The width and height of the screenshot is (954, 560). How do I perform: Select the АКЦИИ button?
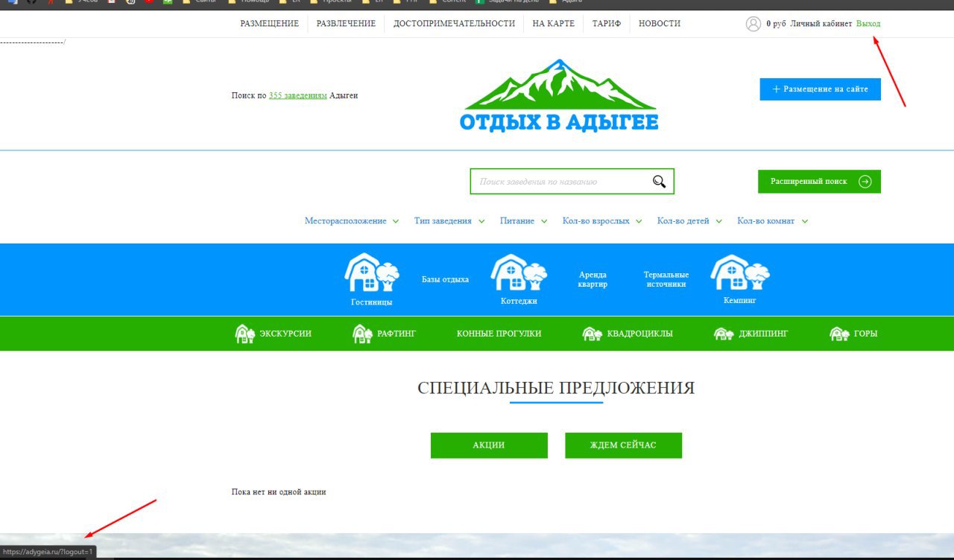489,445
